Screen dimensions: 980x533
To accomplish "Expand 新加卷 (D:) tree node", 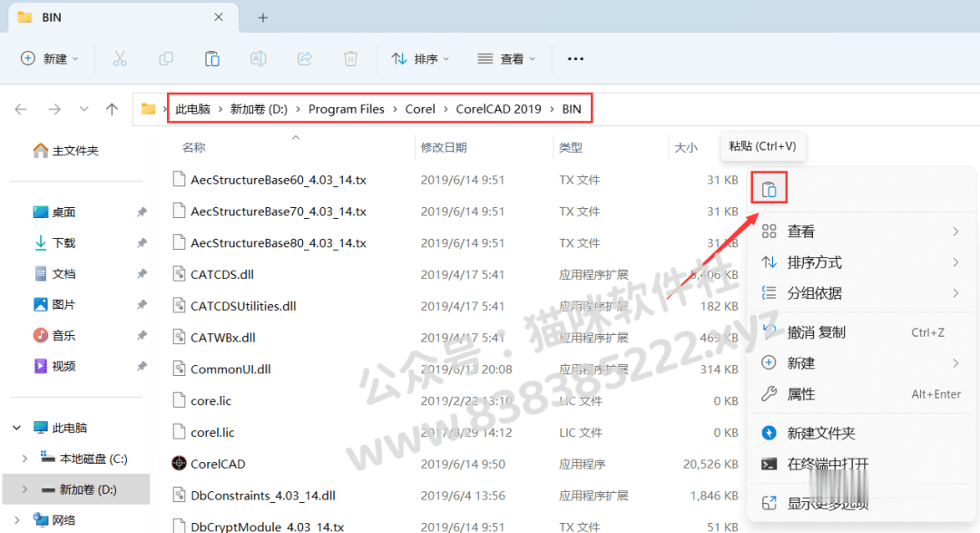I will coord(24,489).
